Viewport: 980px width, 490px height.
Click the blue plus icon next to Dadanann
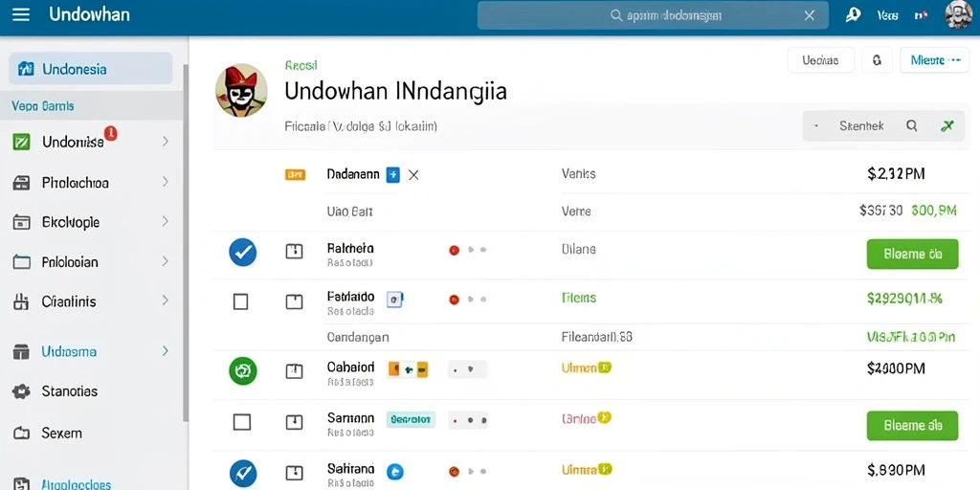(392, 175)
